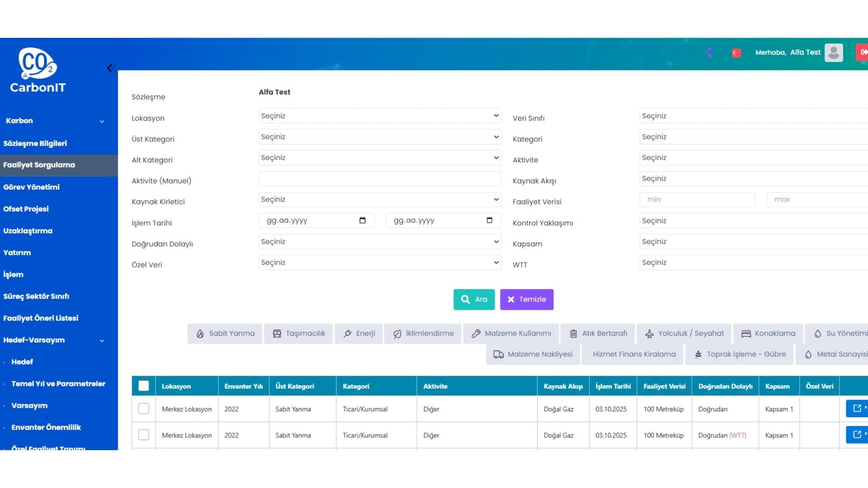Open Görev Yönetimi in the sidebar
This screenshot has width=868, height=488.
coord(31,187)
